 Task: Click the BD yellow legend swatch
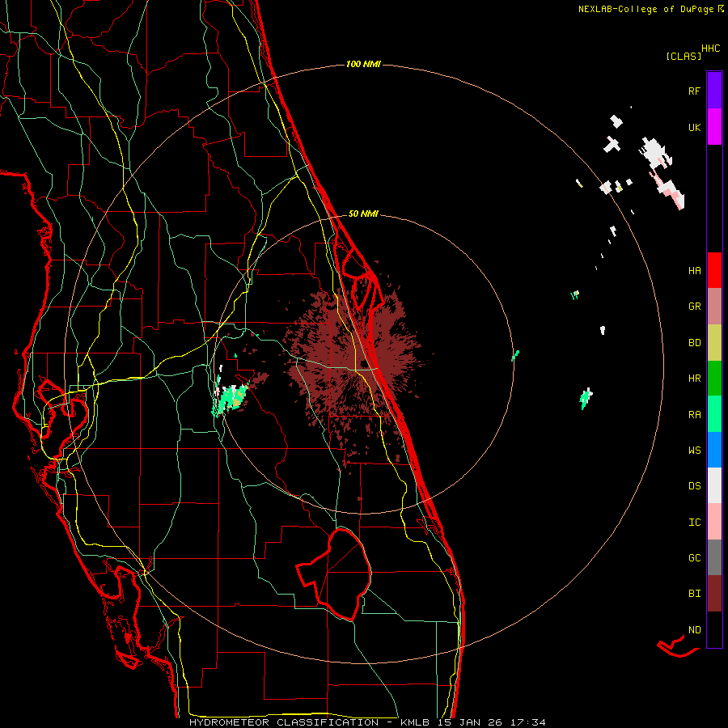click(x=714, y=343)
